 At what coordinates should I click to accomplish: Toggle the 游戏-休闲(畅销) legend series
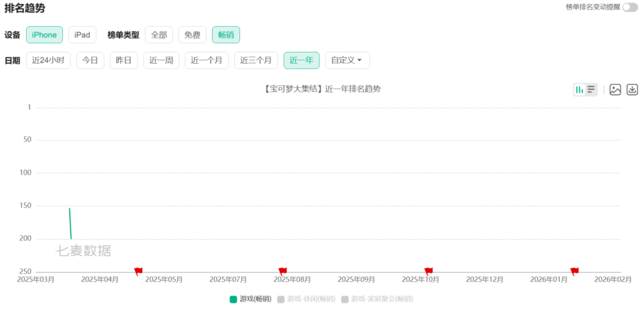[311, 299]
